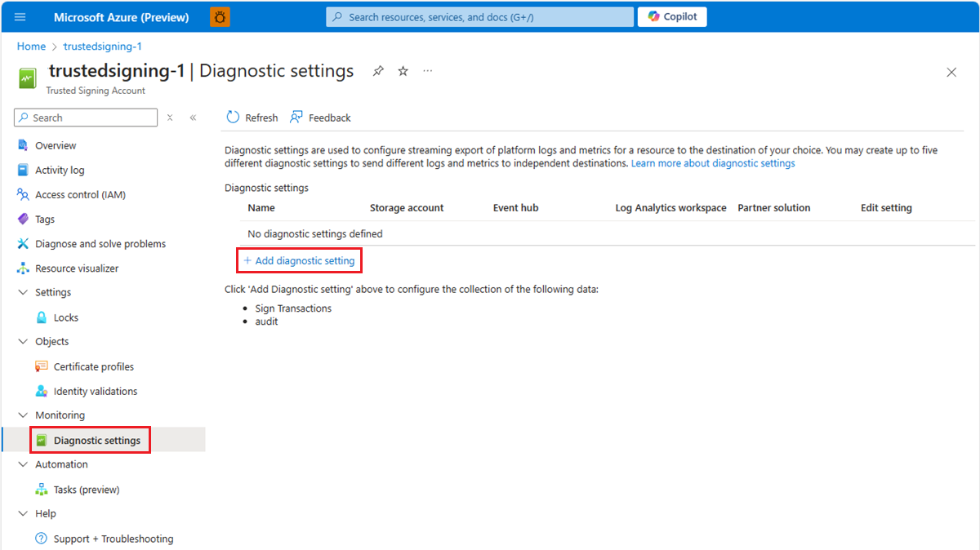Open Tasks (preview)
Screen dimensions: 980x550
tap(87, 490)
